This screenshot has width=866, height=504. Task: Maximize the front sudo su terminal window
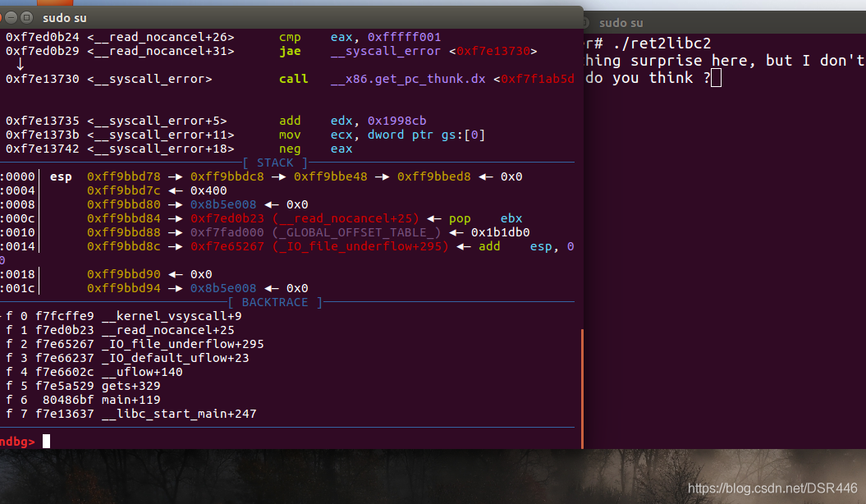click(x=26, y=18)
